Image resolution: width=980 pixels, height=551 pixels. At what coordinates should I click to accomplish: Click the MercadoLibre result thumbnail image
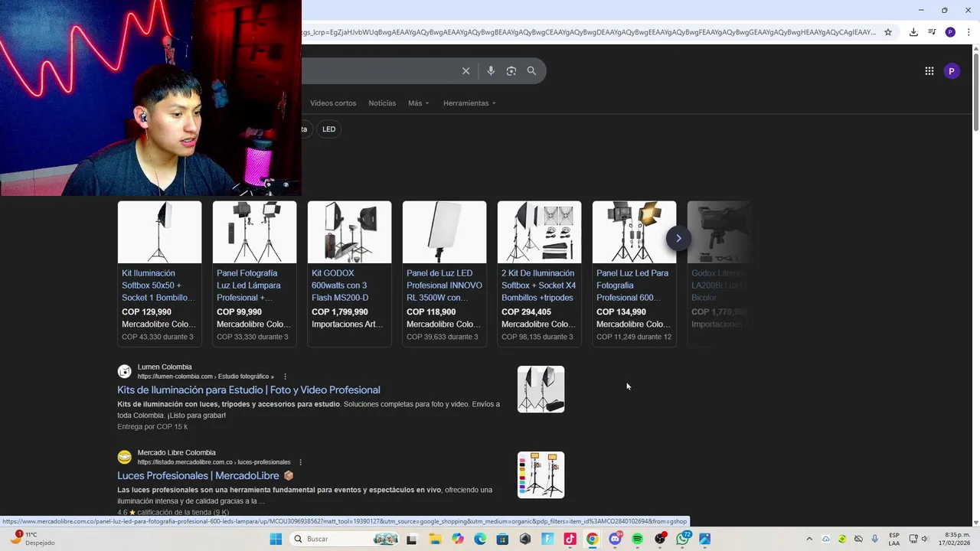(541, 474)
